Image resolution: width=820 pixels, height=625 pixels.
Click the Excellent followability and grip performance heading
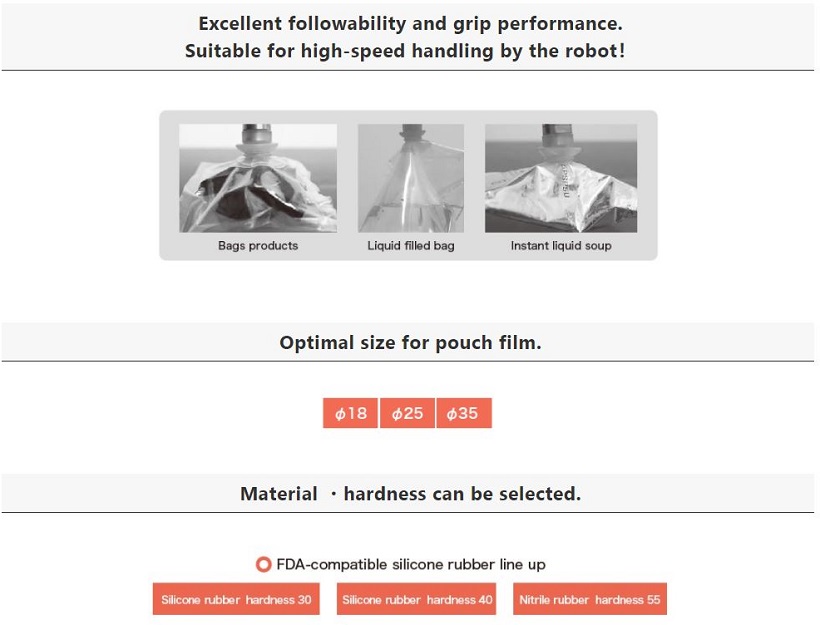pos(411,24)
